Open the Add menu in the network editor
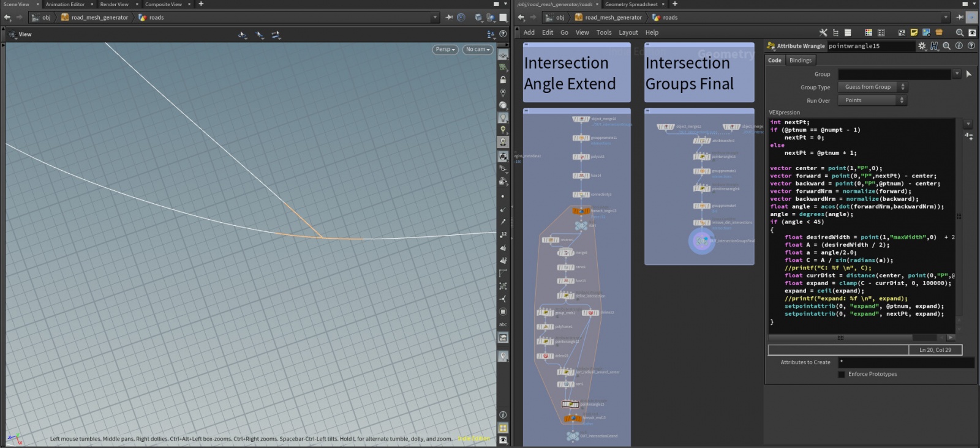The width and height of the screenshot is (980, 448). click(x=529, y=32)
